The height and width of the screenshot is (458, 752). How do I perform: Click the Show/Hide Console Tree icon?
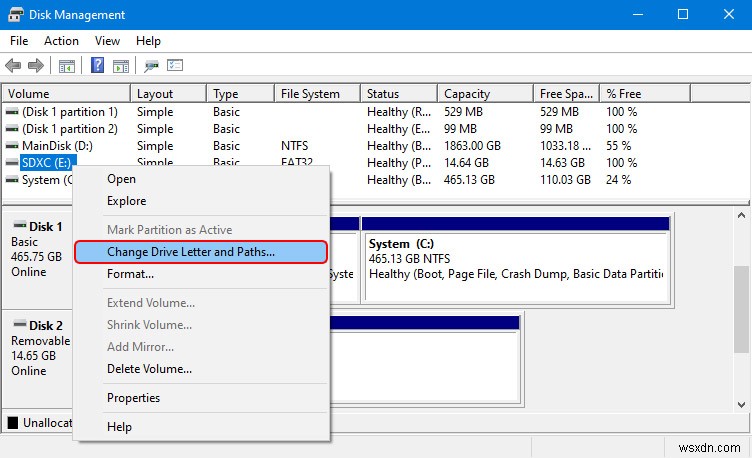pyautogui.click(x=67, y=66)
